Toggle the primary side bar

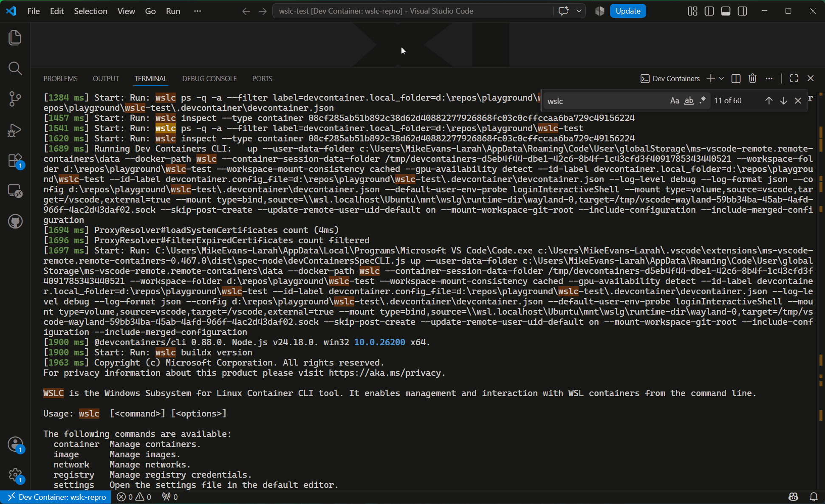click(709, 11)
